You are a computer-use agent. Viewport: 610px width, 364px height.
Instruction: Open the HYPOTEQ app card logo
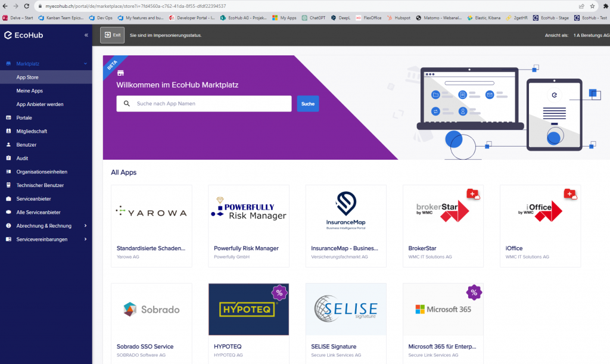coord(248,309)
